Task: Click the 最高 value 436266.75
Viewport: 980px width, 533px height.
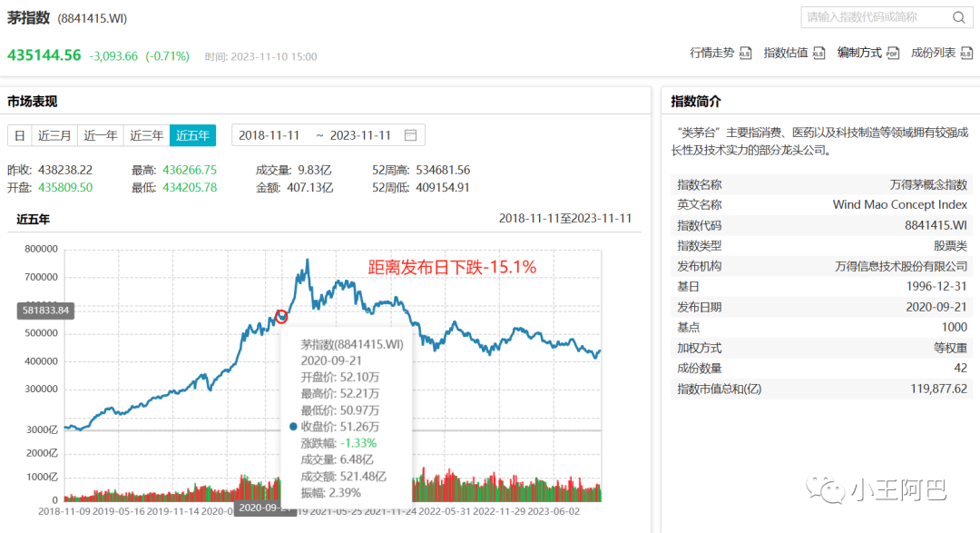Action: 190,170
